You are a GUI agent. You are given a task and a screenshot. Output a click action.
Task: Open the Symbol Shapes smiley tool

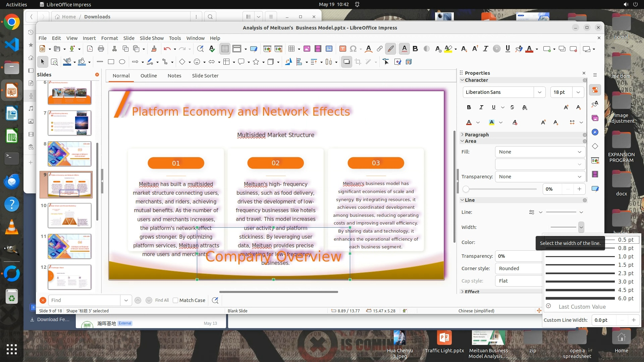point(197,62)
